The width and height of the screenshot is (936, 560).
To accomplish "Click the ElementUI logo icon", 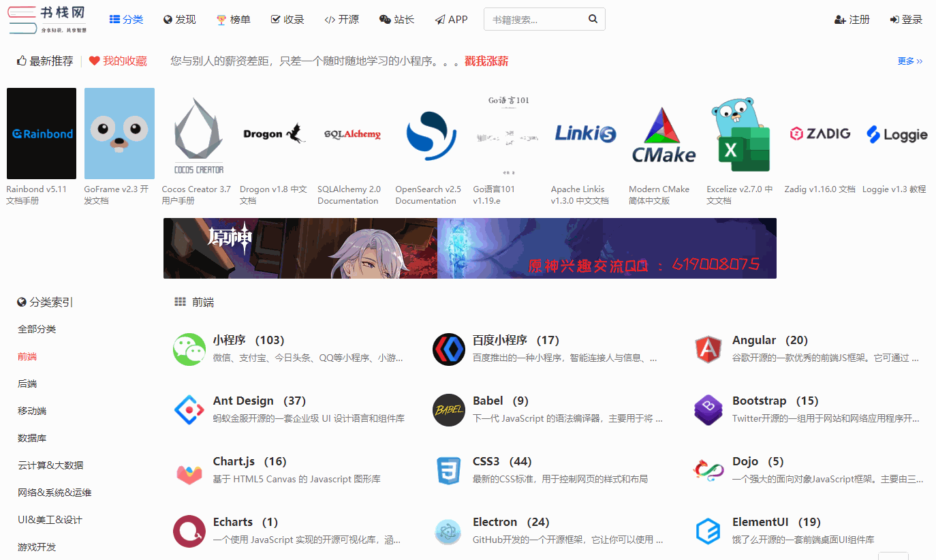I will [708, 531].
